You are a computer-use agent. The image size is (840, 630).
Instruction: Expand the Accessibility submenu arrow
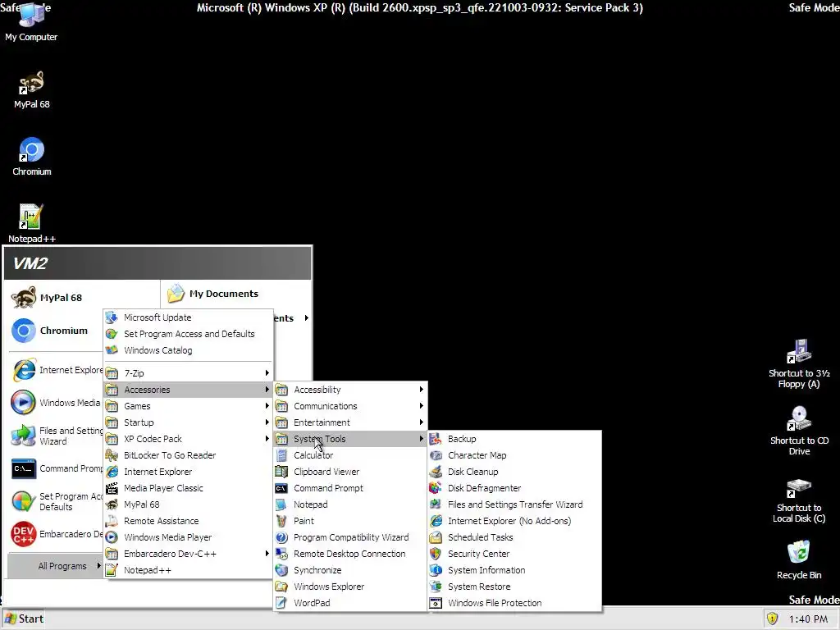point(421,390)
